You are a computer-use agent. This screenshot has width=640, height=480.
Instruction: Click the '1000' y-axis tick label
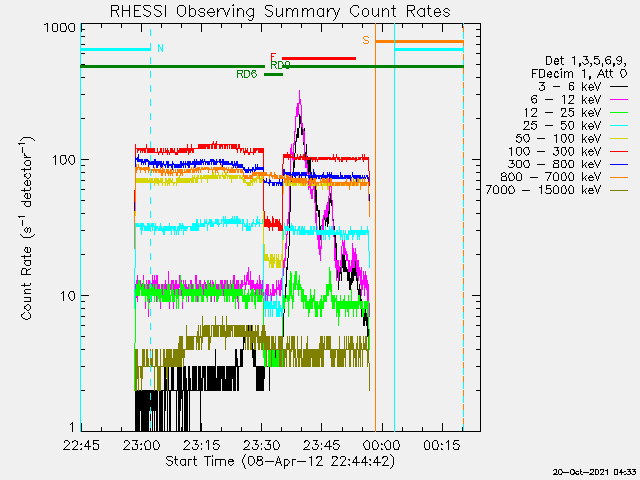pyautogui.click(x=60, y=28)
